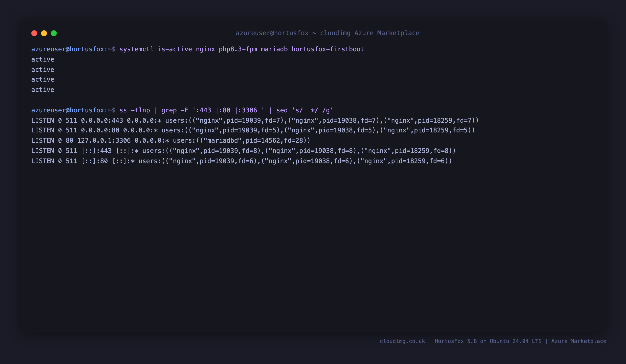Click the LISTEN line for [::]:443

pyautogui.click(x=244, y=151)
